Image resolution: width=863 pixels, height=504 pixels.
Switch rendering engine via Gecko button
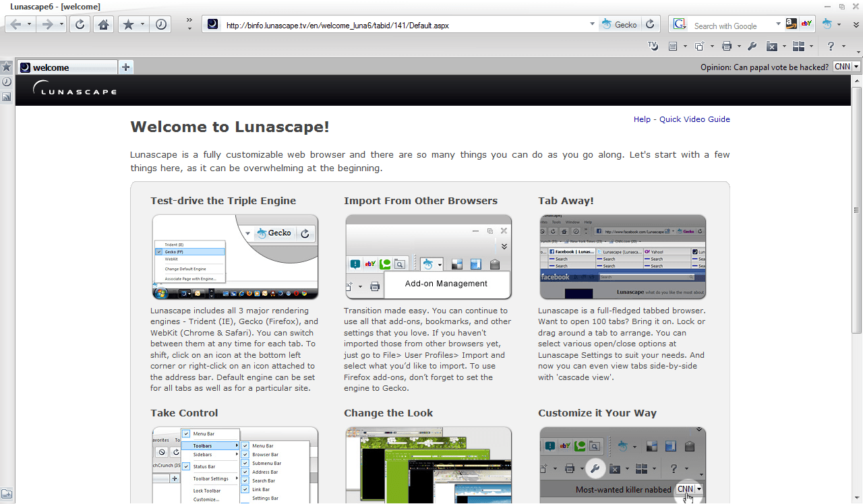click(619, 24)
